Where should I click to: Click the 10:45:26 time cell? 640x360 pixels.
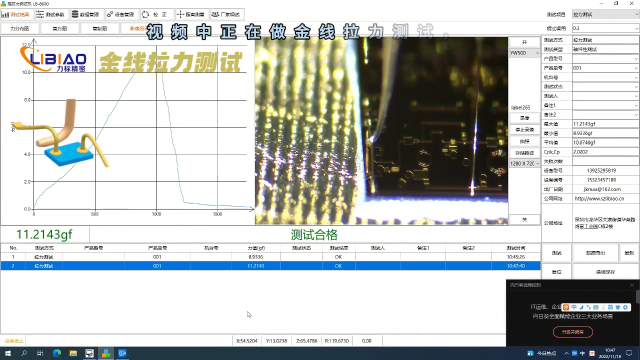tap(516, 257)
